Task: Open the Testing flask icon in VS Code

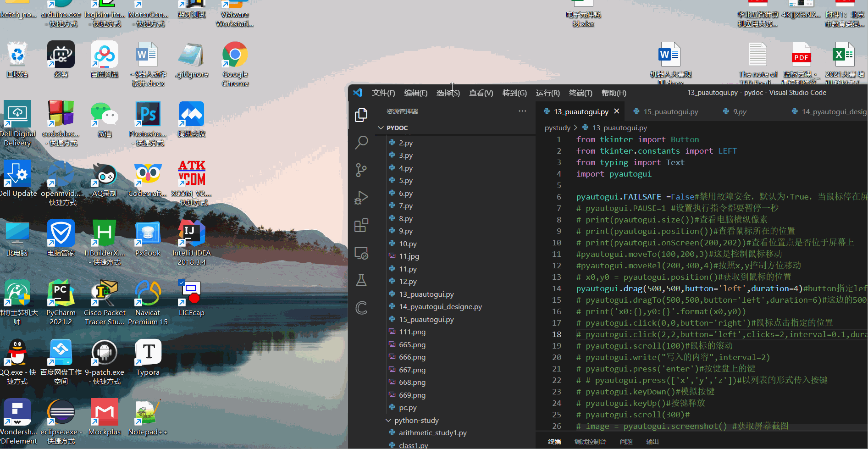Action: click(361, 280)
